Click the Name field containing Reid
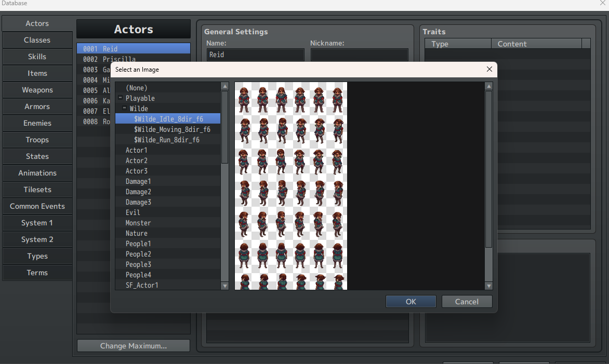Viewport: 609px width, 364px height. click(256, 55)
